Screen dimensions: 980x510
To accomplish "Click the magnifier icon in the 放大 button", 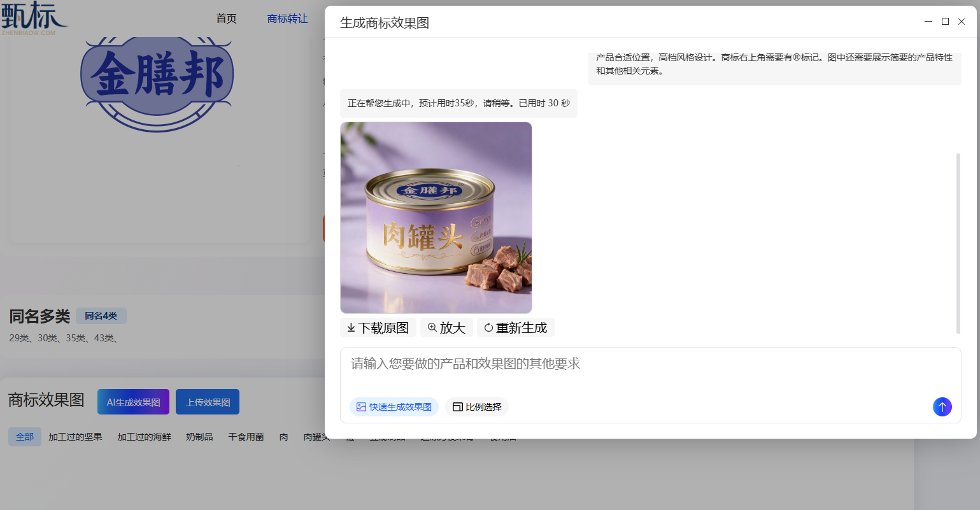I will point(432,327).
